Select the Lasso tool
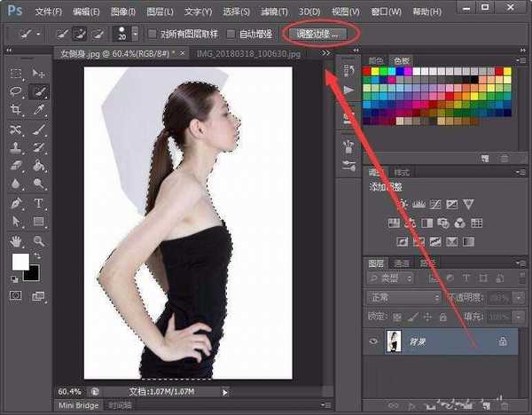532x415 pixels. [x=16, y=90]
